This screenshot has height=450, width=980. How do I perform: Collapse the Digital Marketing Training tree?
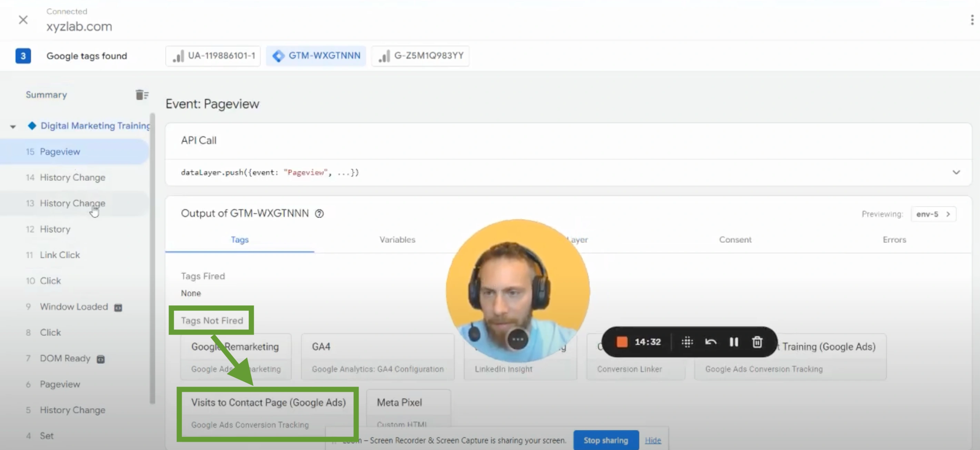[x=13, y=126]
